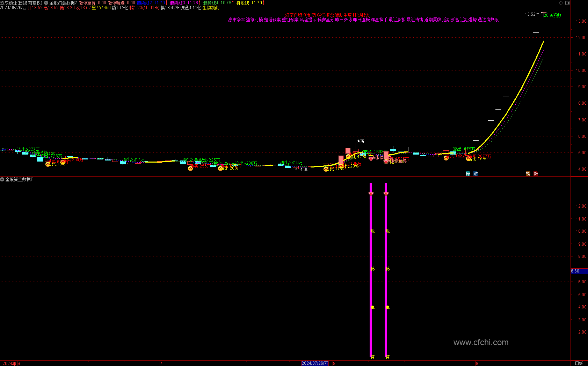Click the 占比:15% buy signal icon

point(469,159)
